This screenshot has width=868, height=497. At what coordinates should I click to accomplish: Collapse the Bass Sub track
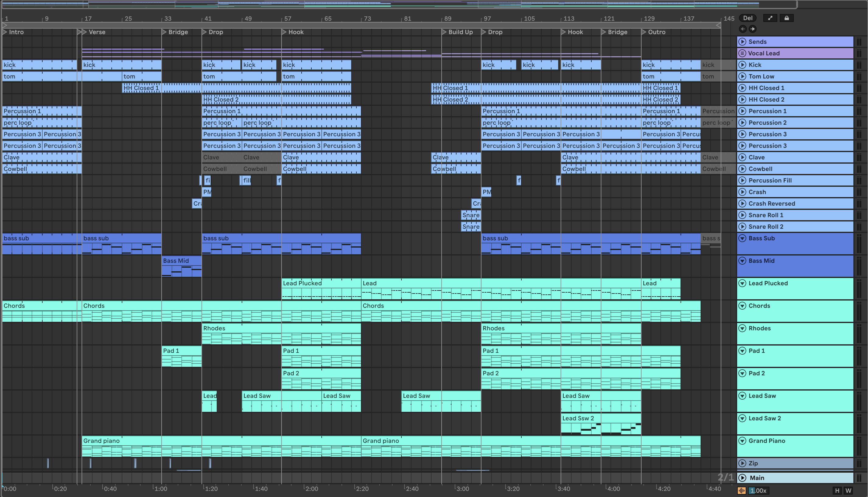pos(742,238)
